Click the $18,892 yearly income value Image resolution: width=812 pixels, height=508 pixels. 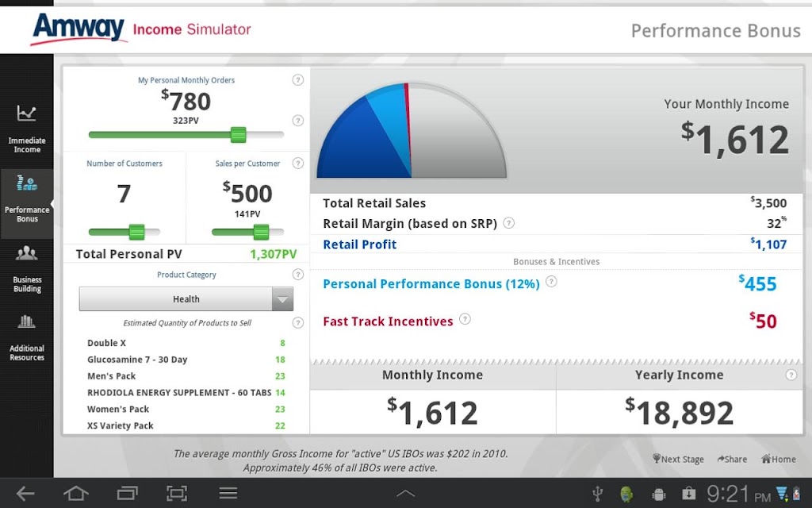point(679,413)
